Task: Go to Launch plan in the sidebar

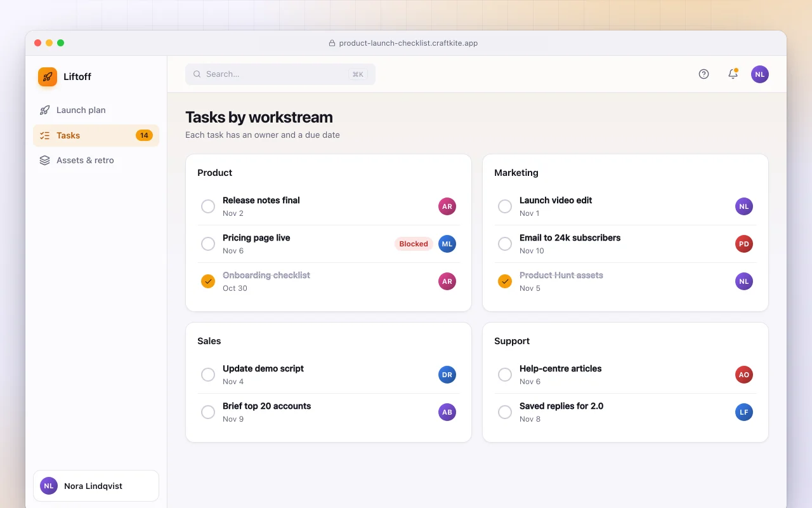Action: tap(96, 110)
